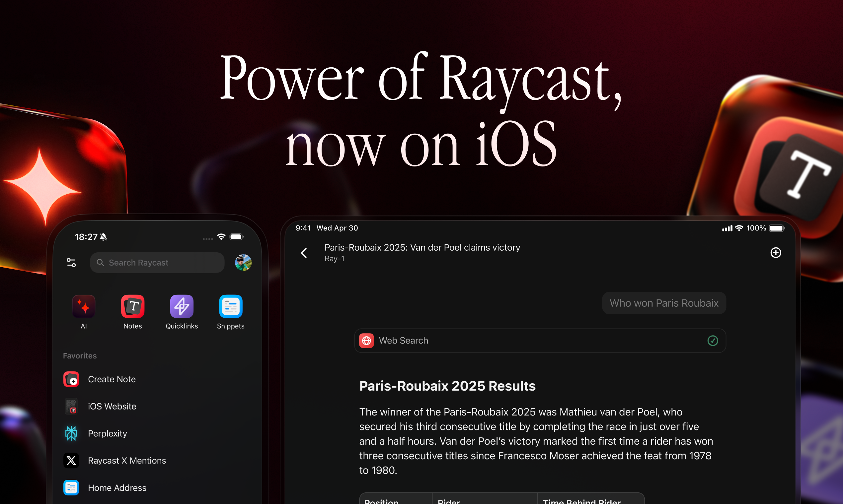Screen dimensions: 843x504
Task: Open the Snippets extension
Action: tap(230, 306)
